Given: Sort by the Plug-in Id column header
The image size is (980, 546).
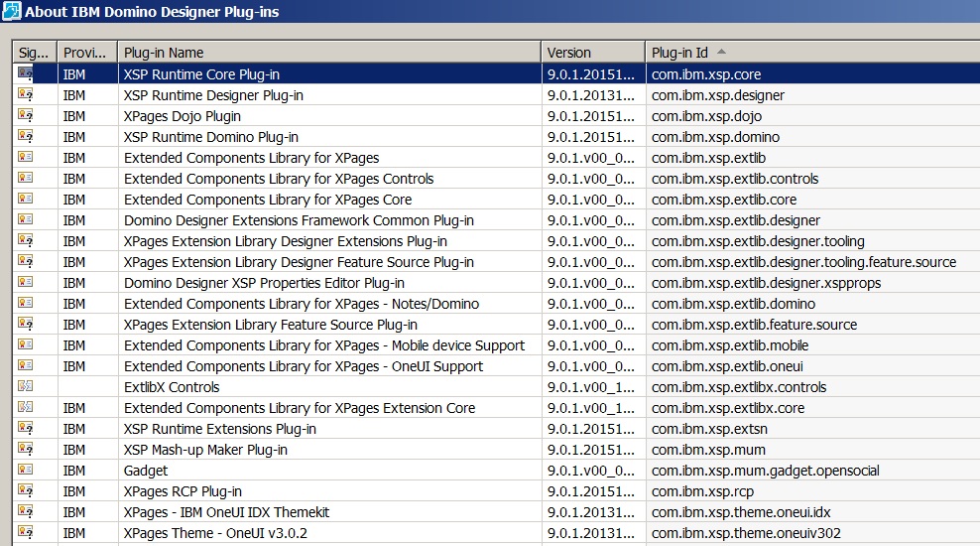Looking at the screenshot, I should click(x=812, y=53).
